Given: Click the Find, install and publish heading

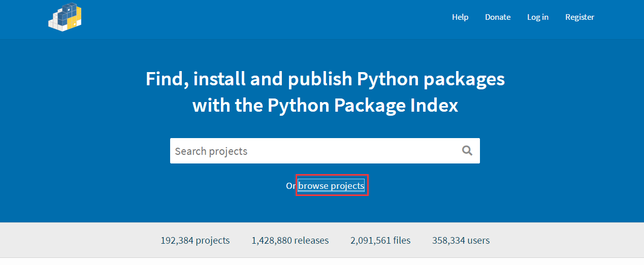Looking at the screenshot, I should pos(325,92).
